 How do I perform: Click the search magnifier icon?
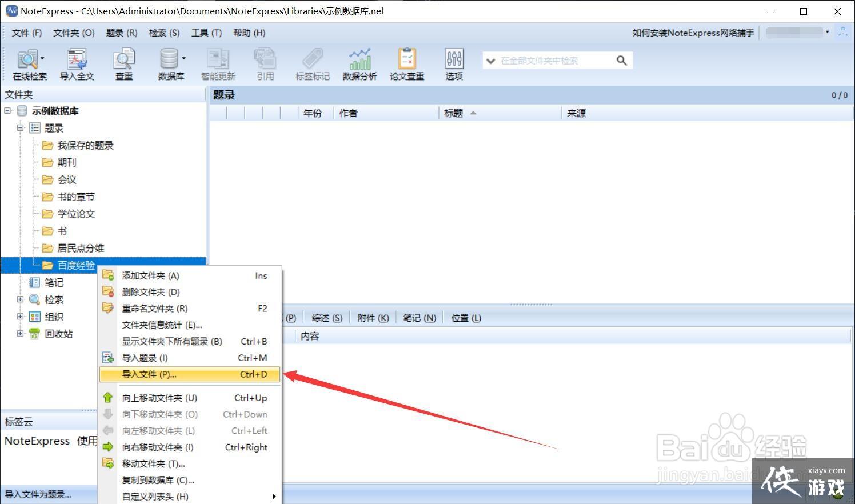point(622,61)
